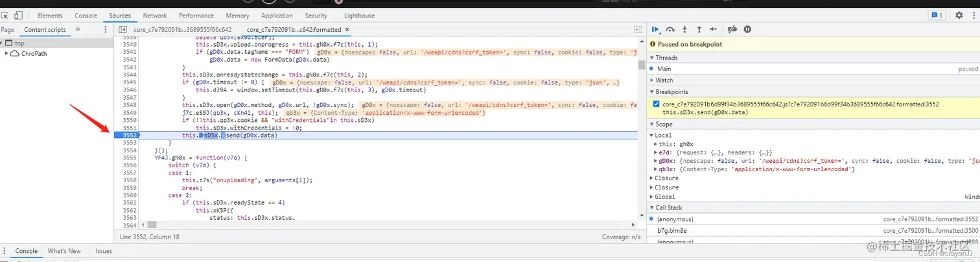Open the Security tab
980x262 pixels.
coord(316,16)
